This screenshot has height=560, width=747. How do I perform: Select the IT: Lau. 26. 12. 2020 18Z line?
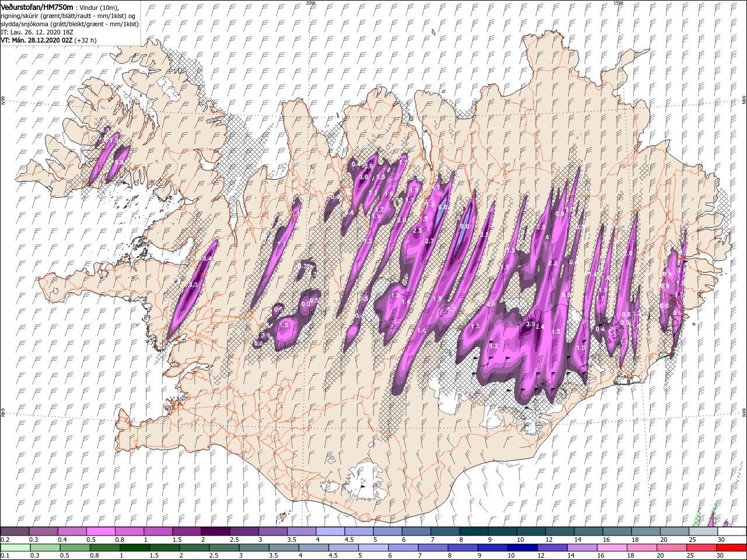[37, 32]
